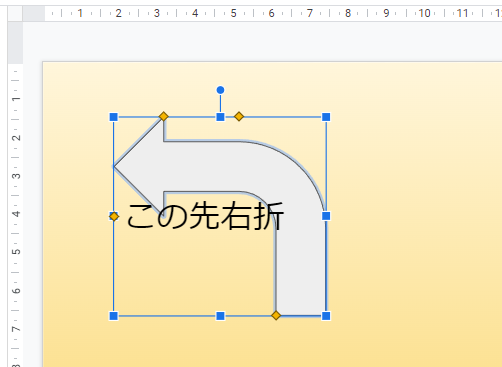Click the yellow adjustment diamond at arrowhead top
Image resolution: width=502 pixels, height=367 pixels.
[x=164, y=117]
